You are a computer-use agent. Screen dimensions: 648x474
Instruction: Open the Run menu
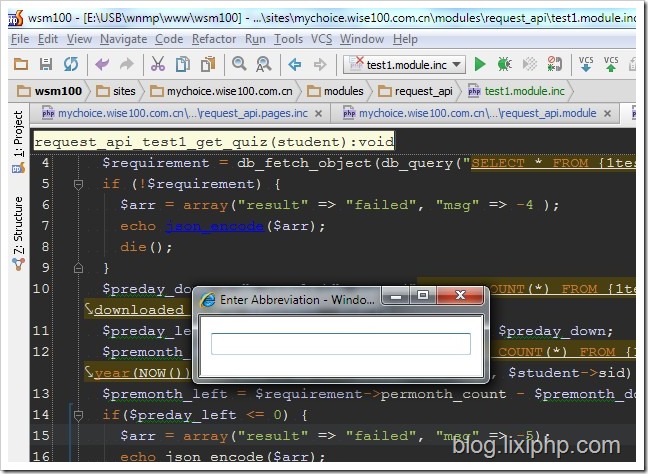pos(255,39)
